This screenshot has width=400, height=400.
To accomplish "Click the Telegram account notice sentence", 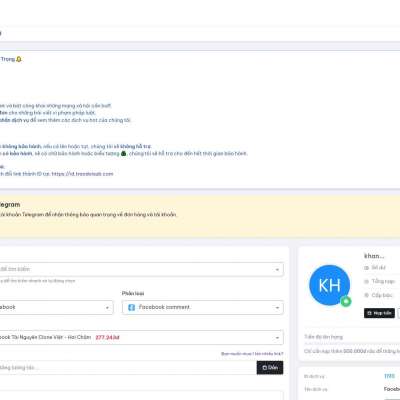I will point(88,214).
